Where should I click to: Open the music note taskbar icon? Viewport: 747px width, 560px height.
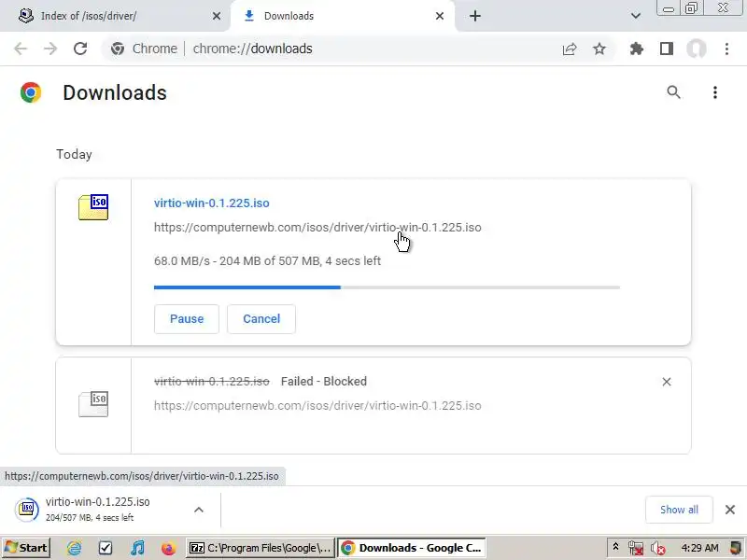pyautogui.click(x=137, y=548)
